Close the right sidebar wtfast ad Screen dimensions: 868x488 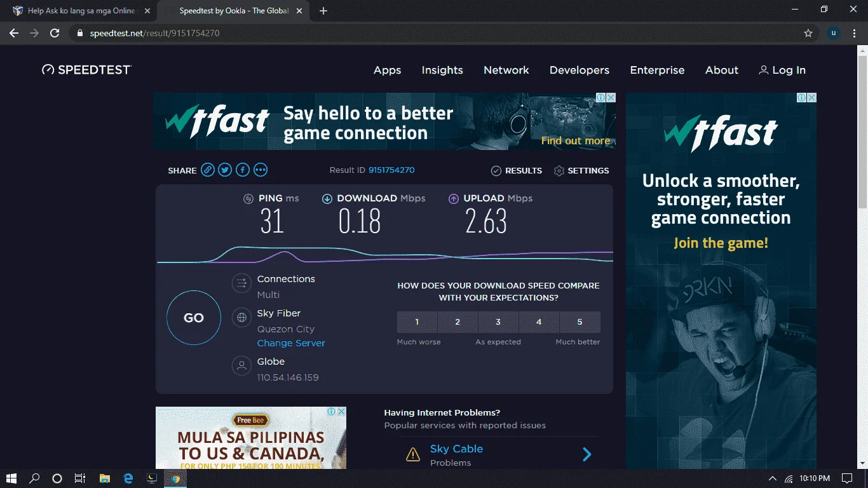tap(812, 98)
